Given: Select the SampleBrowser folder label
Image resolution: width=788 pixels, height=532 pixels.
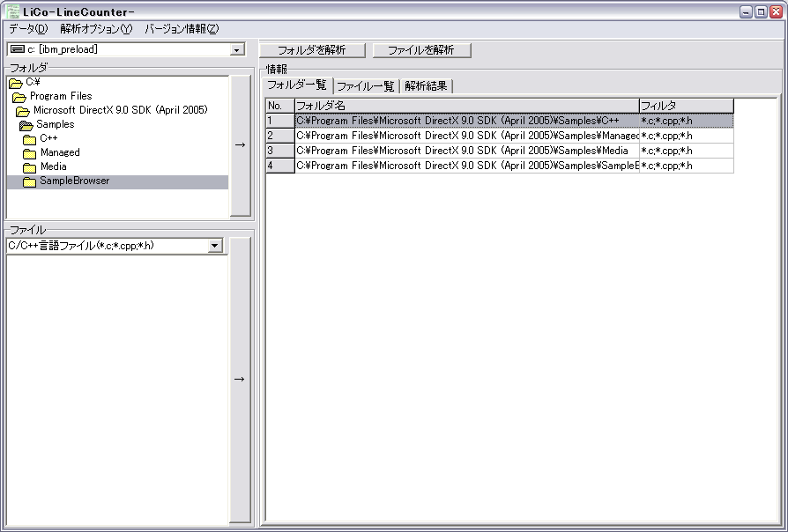Looking at the screenshot, I should [x=74, y=181].
